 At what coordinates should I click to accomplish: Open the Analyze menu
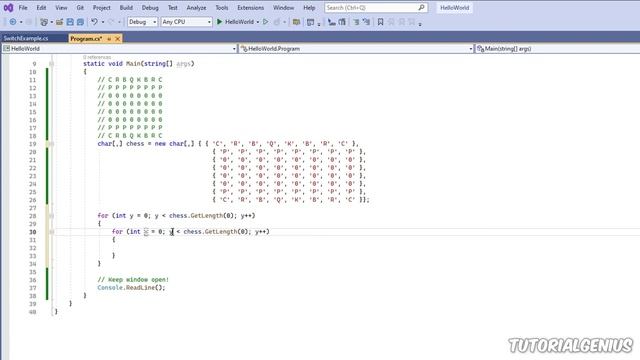pos(196,8)
